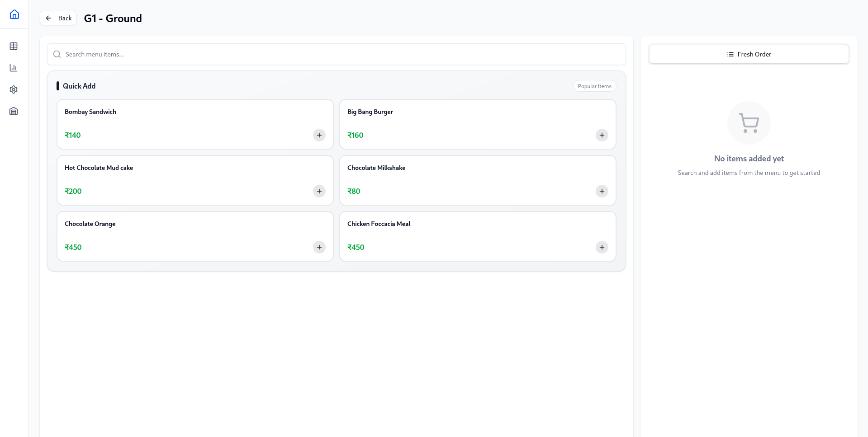Image resolution: width=868 pixels, height=437 pixels.
Task: Add Bombay Sandwich with its plus icon
Action: click(x=319, y=135)
